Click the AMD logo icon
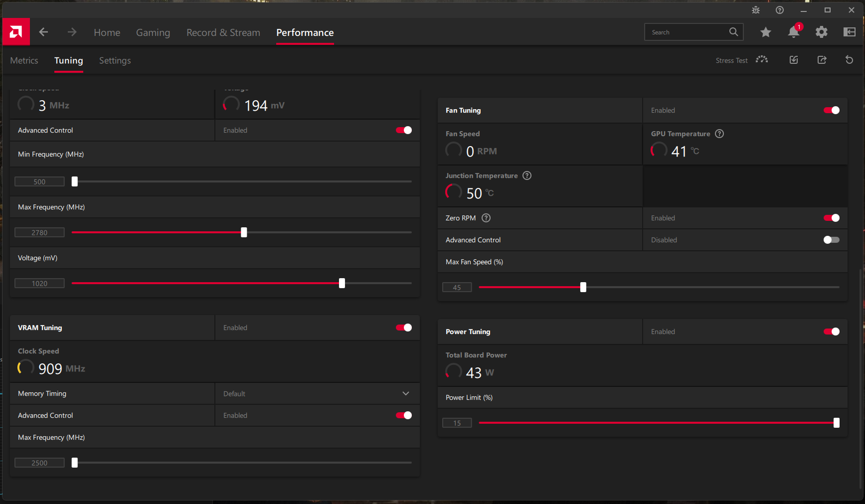865x504 pixels. [x=16, y=32]
